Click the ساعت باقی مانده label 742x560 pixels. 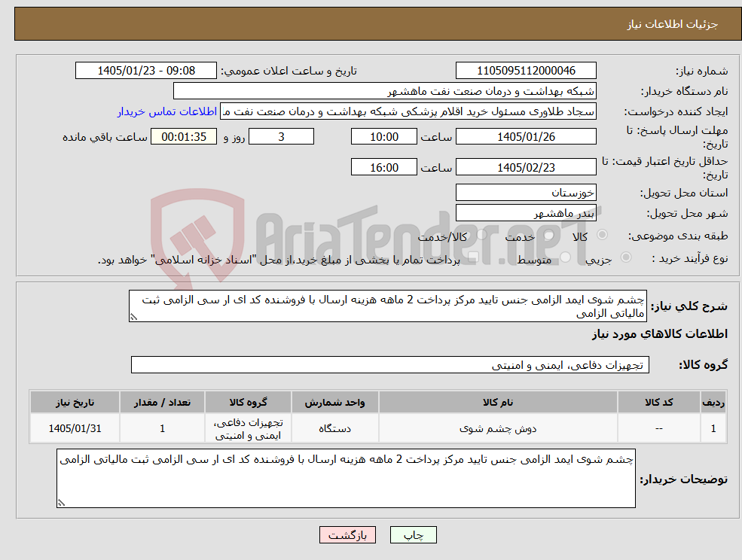[x=105, y=137]
